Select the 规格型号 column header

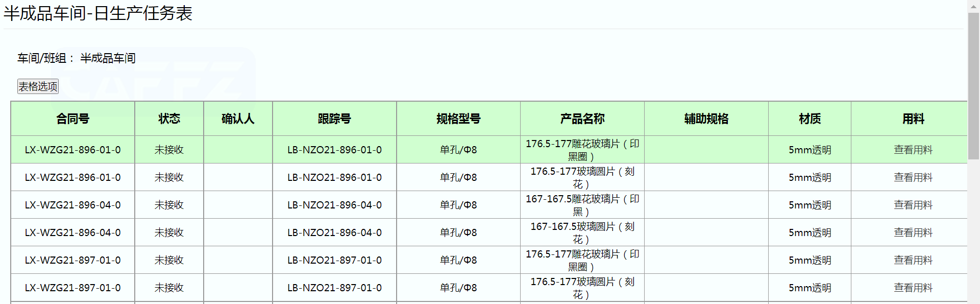pos(458,119)
